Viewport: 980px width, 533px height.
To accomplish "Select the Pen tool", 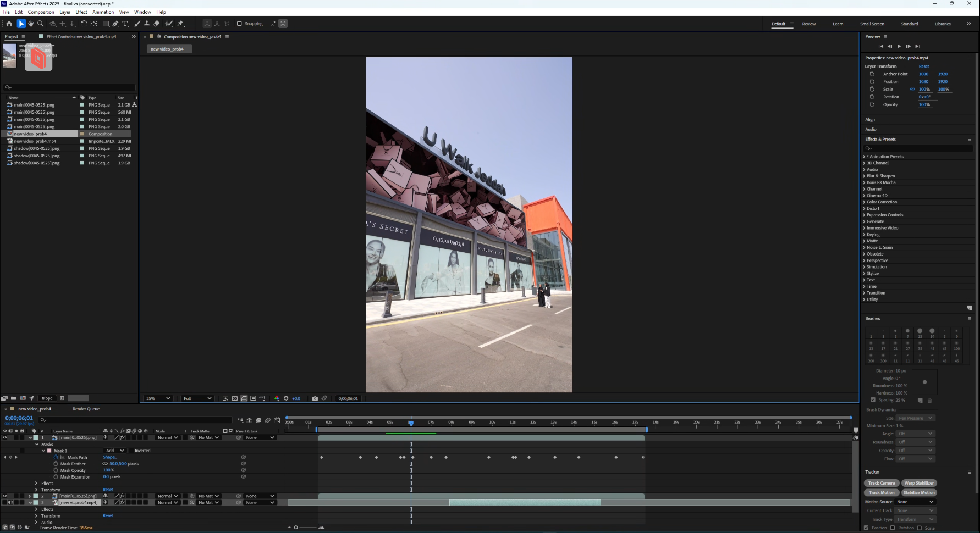I will pos(115,24).
